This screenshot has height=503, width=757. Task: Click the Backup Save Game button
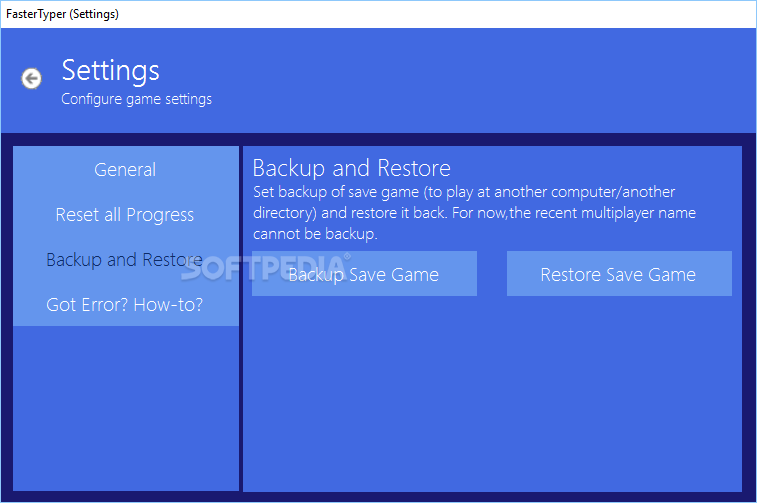point(364,274)
